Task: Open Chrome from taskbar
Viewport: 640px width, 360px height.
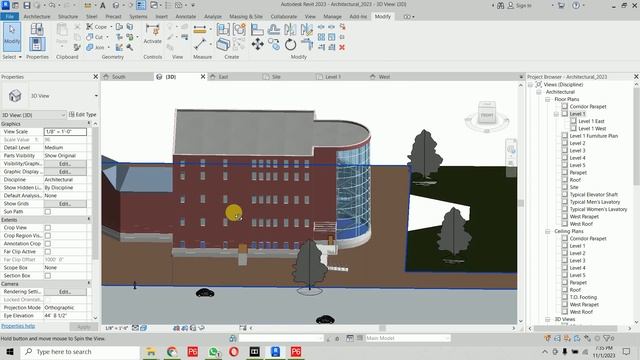Action: coord(172,351)
